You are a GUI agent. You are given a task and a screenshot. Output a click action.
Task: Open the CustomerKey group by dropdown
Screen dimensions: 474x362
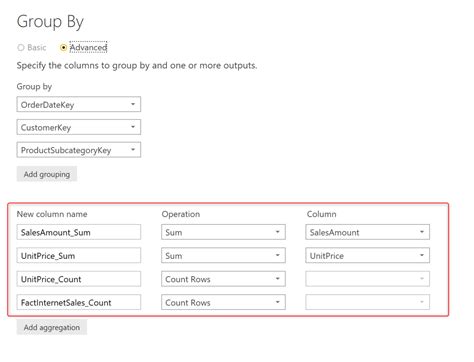(79, 127)
